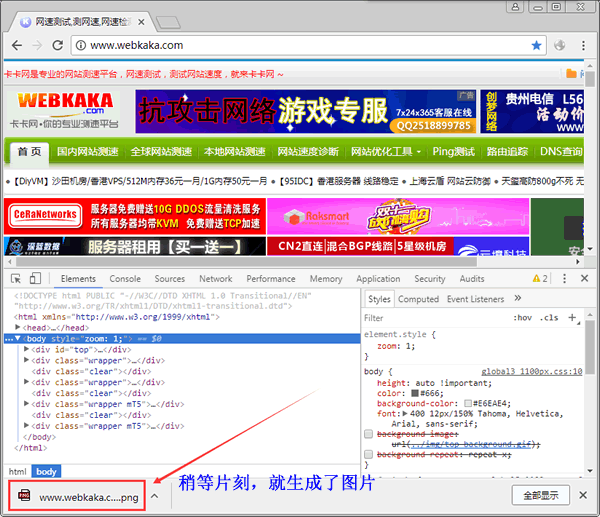Click the forward navigation arrow

click(37, 46)
